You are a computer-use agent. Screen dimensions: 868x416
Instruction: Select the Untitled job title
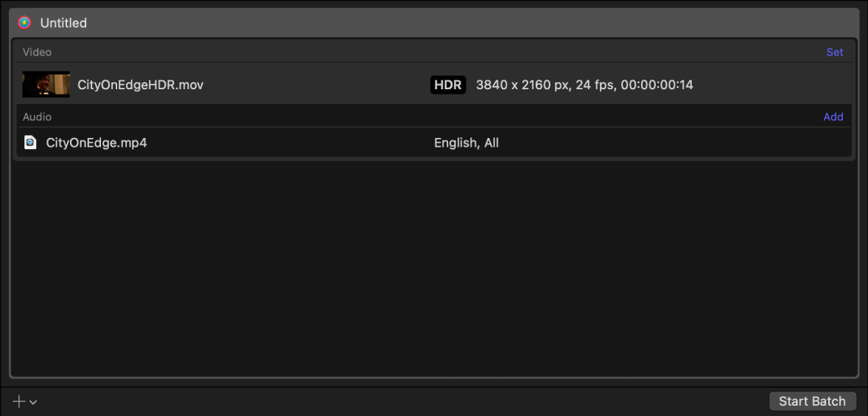click(63, 23)
